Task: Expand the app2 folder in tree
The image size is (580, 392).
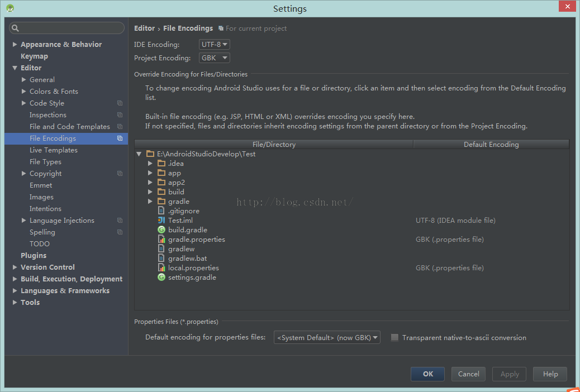Action: [x=150, y=183]
